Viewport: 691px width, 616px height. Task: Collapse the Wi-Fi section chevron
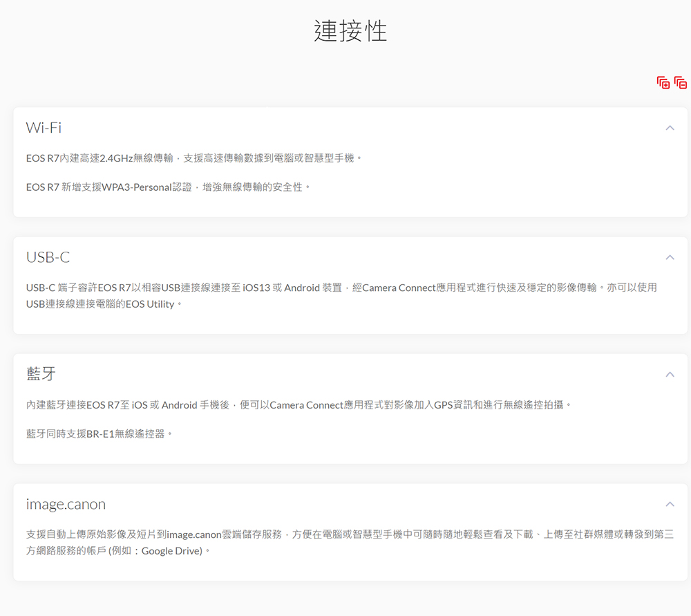coord(670,128)
